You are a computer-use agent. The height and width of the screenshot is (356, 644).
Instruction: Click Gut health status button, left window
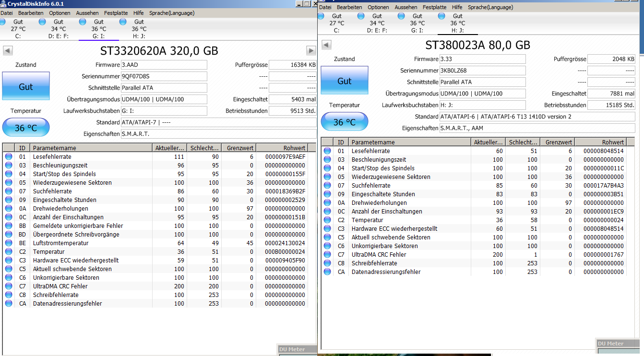(x=26, y=86)
